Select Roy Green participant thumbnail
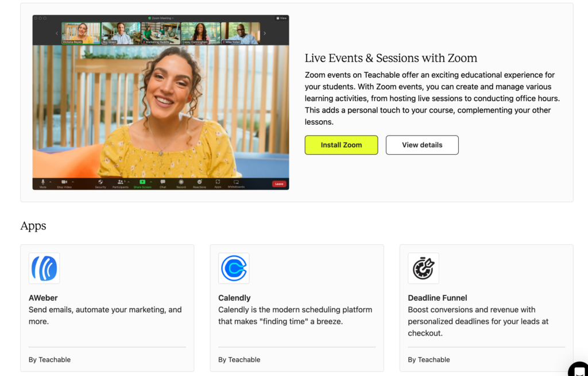Screen dimensions: 588x376 point(121,33)
